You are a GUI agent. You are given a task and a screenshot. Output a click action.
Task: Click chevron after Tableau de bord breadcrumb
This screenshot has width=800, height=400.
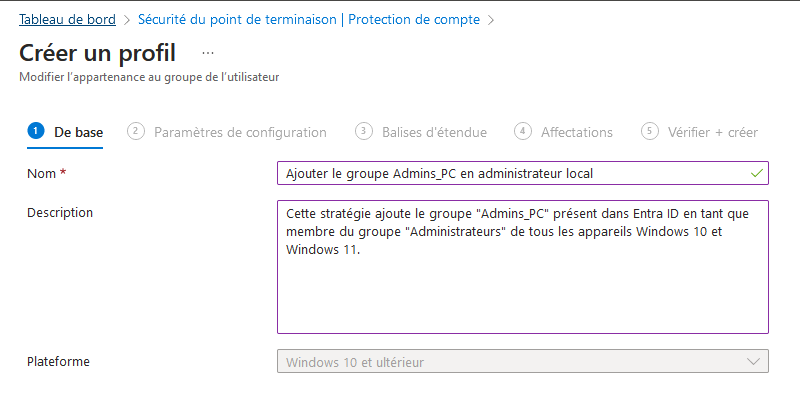[127, 20]
